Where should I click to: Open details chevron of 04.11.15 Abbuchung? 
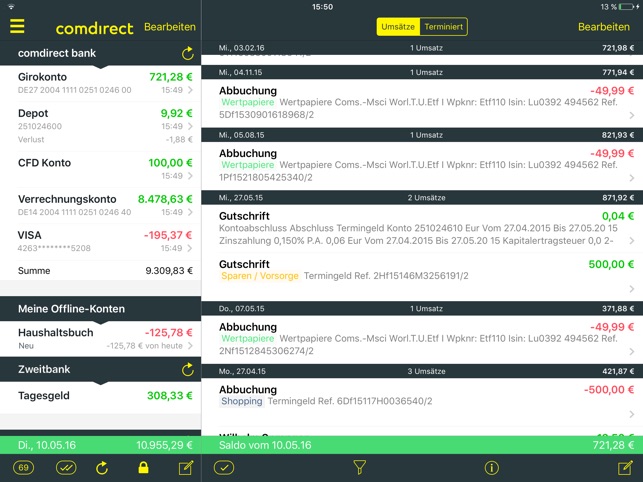point(632,115)
